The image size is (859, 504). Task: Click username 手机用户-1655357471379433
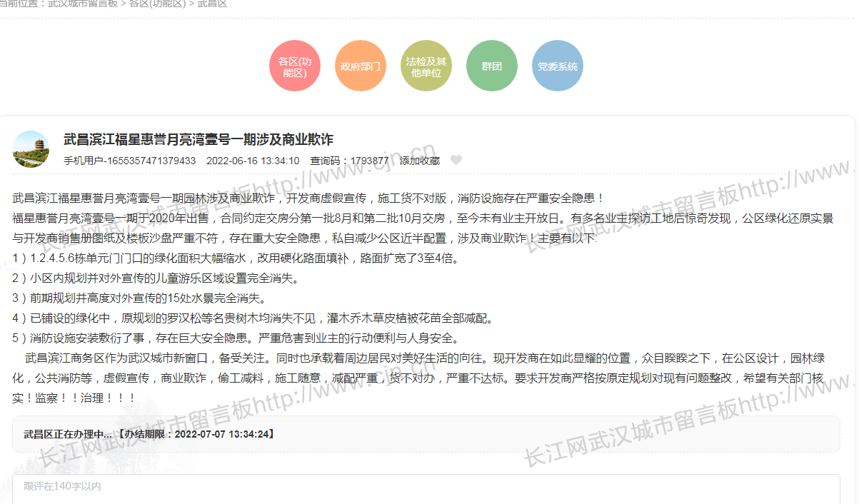[x=129, y=161]
